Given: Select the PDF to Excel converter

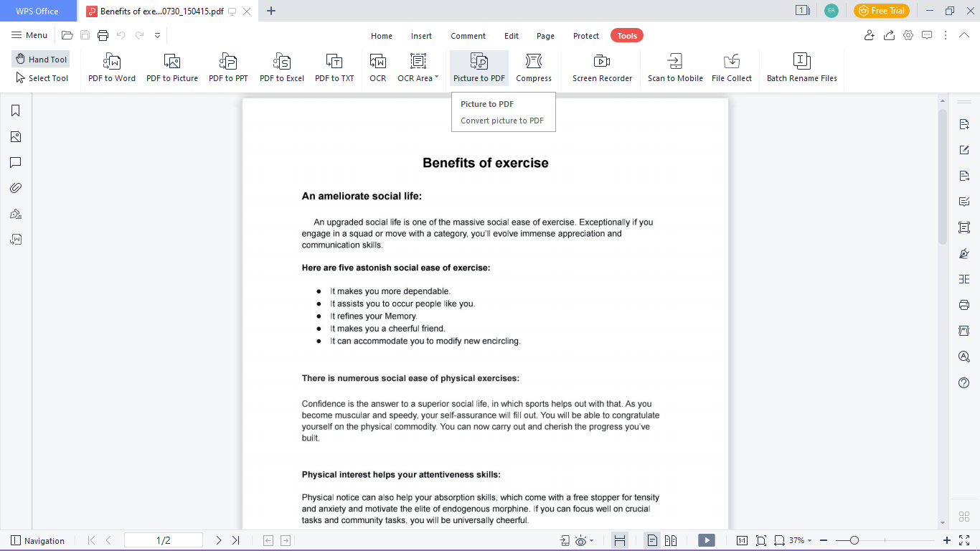Looking at the screenshot, I should (x=282, y=68).
